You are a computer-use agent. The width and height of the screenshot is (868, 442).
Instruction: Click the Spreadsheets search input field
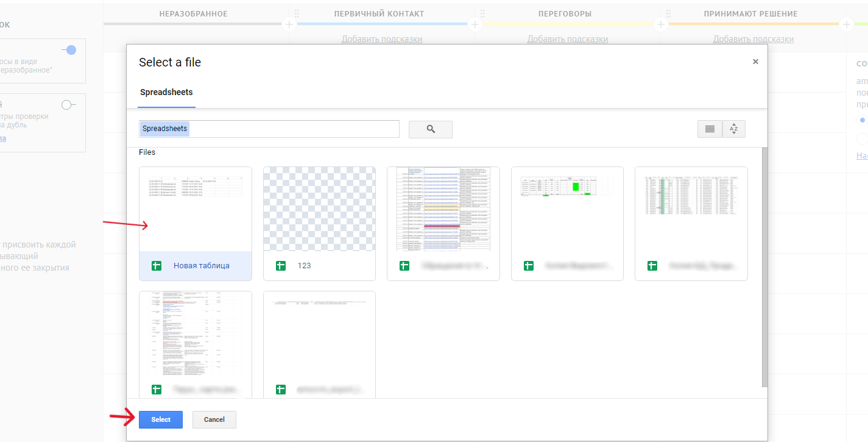[269, 129]
